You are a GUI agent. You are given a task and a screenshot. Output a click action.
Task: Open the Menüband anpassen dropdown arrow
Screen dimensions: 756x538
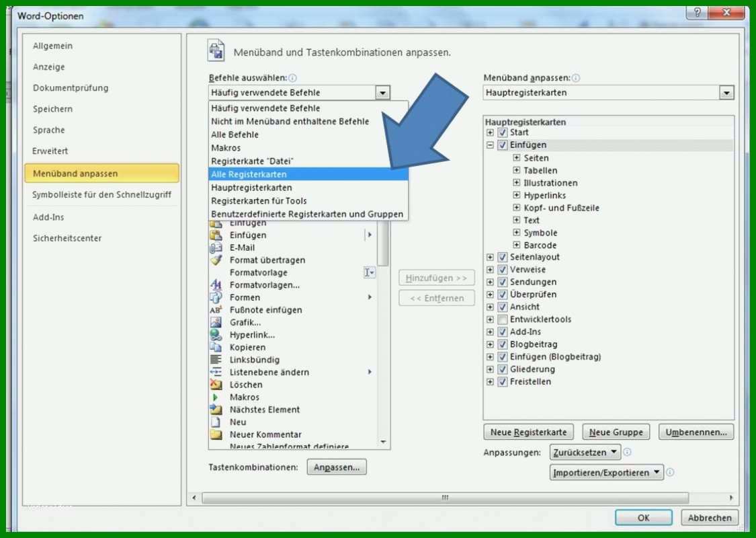[726, 93]
